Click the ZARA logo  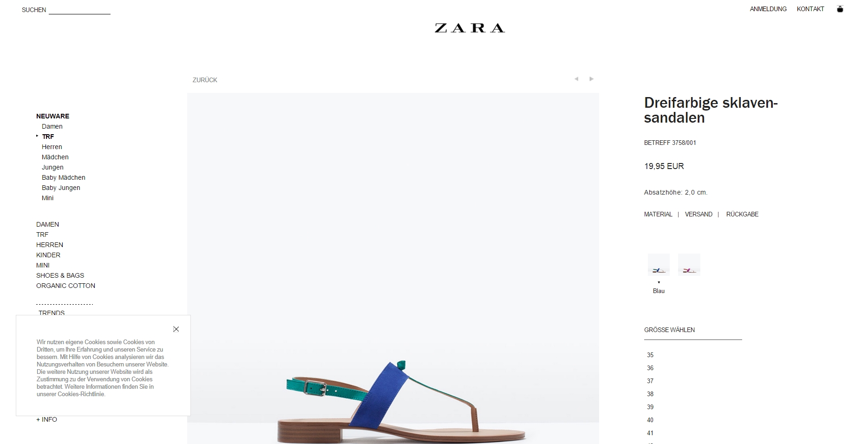tap(470, 28)
